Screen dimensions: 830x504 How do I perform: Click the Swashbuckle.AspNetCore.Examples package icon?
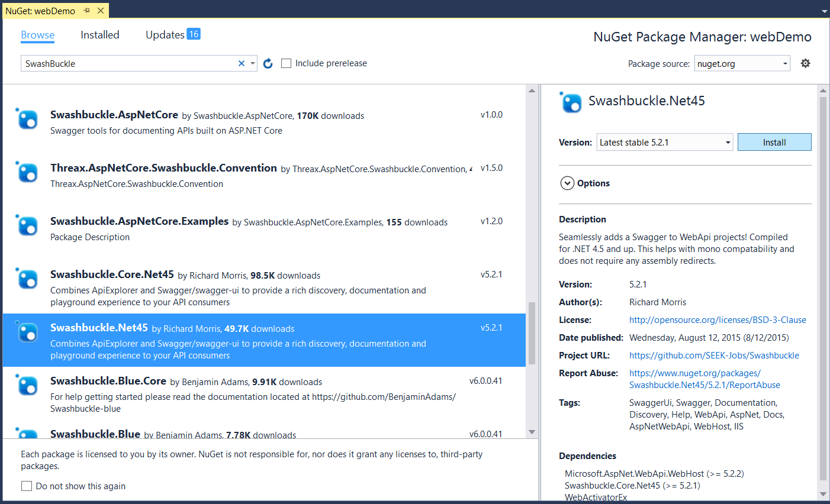click(x=27, y=225)
